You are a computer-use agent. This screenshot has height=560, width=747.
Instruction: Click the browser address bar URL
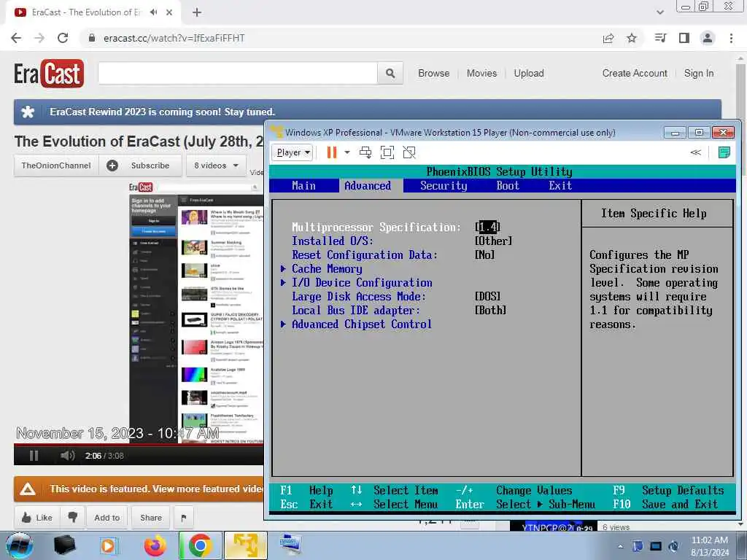[x=174, y=38]
